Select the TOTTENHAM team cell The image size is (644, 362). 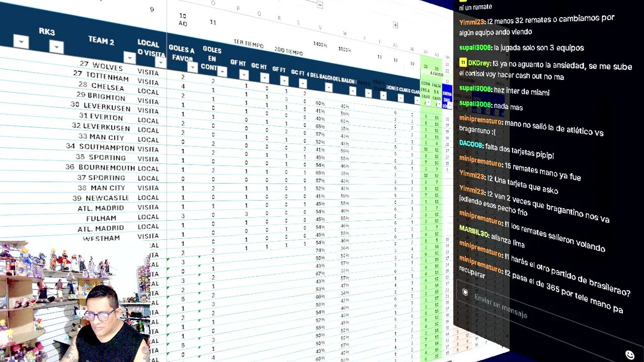101,76
